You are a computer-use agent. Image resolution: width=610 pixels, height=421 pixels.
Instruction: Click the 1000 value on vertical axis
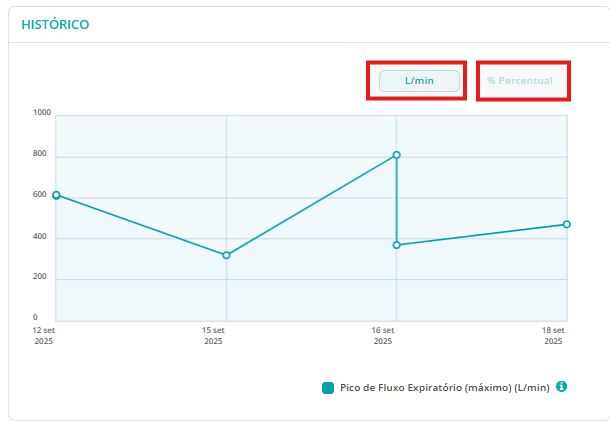point(42,113)
